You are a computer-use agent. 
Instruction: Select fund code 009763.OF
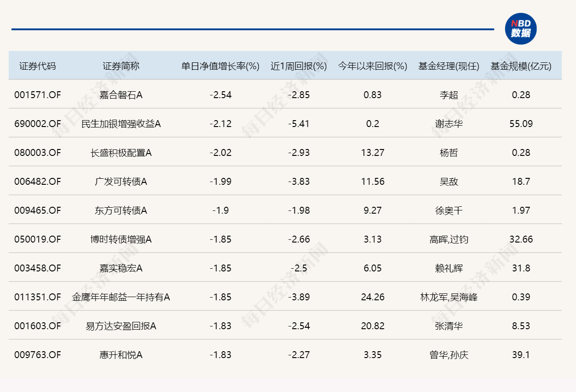[38, 355]
